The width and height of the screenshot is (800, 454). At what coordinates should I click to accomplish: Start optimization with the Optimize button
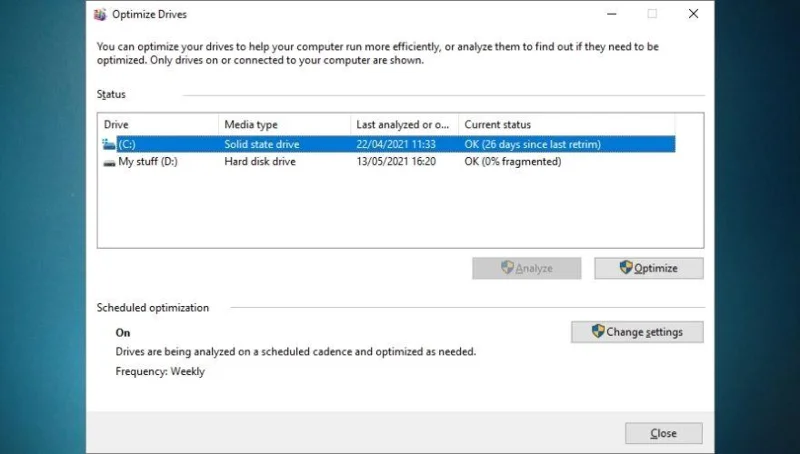(x=648, y=268)
